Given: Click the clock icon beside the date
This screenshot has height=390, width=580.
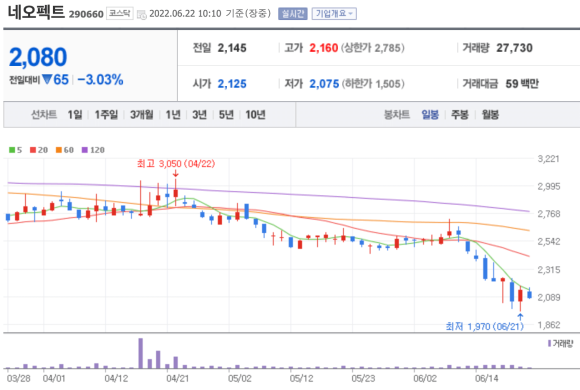Looking at the screenshot, I should tap(142, 14).
